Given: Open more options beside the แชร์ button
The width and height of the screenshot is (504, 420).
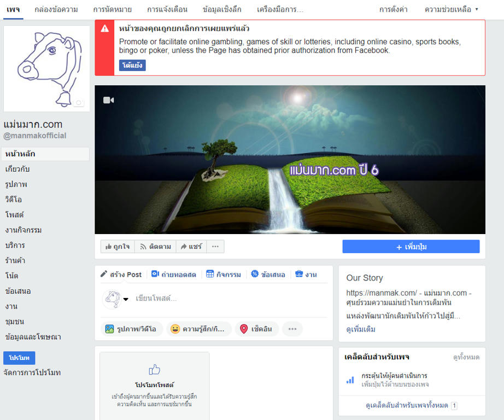Looking at the screenshot, I should (215, 247).
